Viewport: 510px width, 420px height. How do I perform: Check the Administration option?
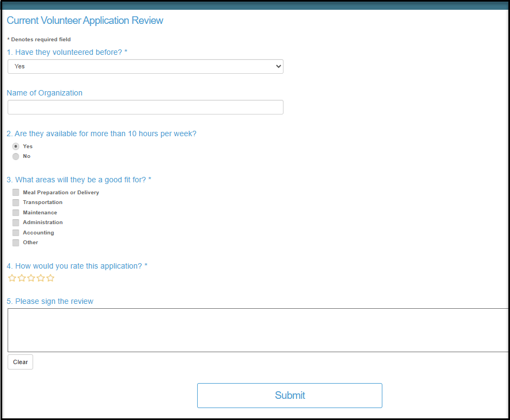click(16, 222)
